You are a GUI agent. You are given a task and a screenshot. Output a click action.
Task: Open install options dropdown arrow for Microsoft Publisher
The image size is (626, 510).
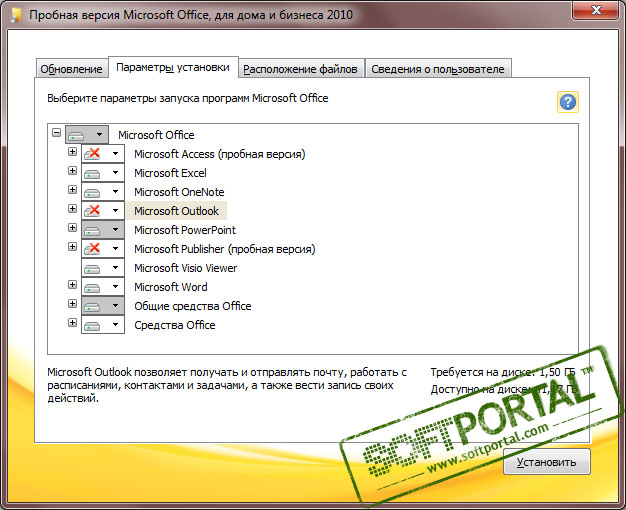tap(115, 248)
